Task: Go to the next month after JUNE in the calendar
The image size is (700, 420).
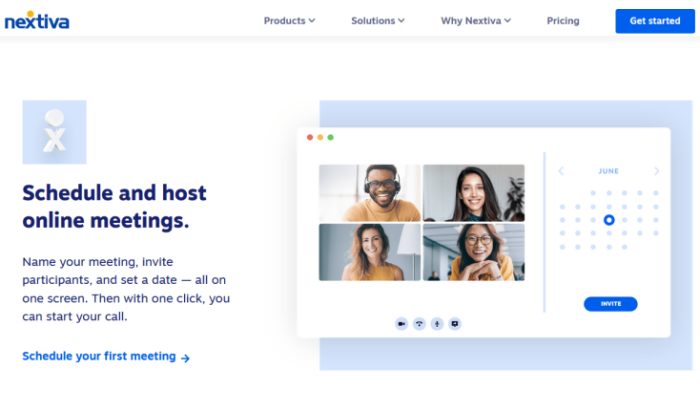Action: (x=656, y=171)
